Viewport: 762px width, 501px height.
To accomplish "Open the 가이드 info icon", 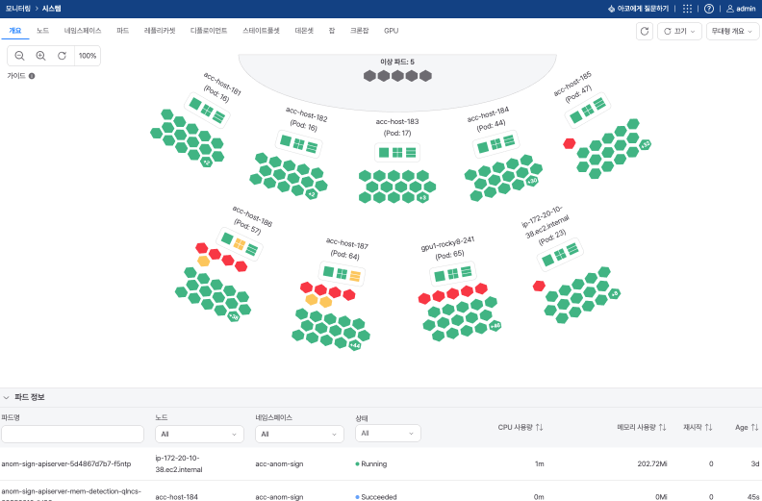I will click(32, 76).
